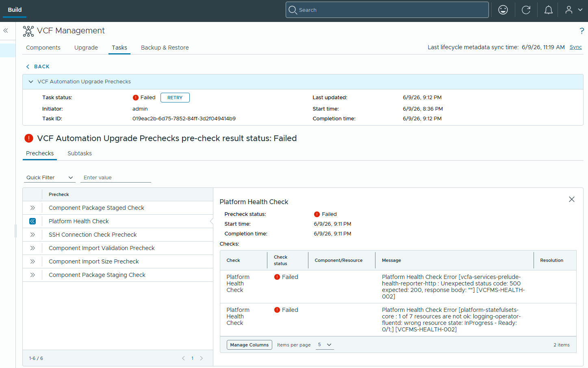Viewport: 588px width, 368px height.
Task: Expand Component Import Validation Precheck details
Action: pos(33,248)
